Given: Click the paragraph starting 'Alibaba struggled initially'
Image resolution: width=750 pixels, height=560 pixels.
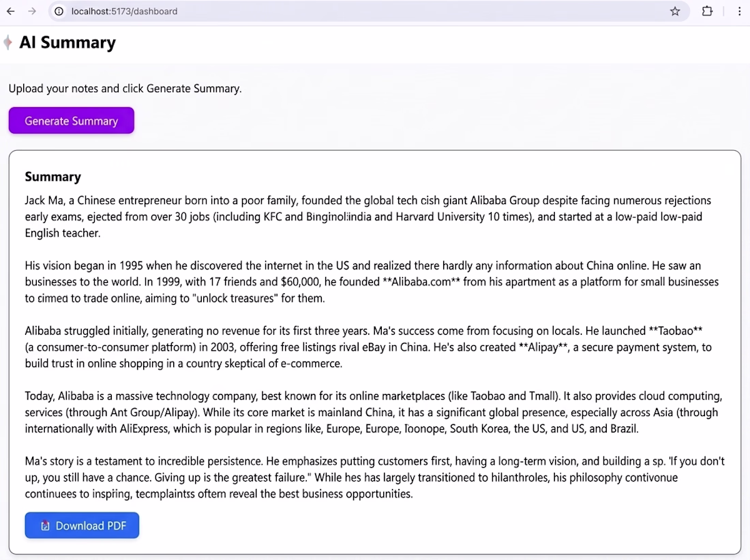Looking at the screenshot, I should coord(368,347).
